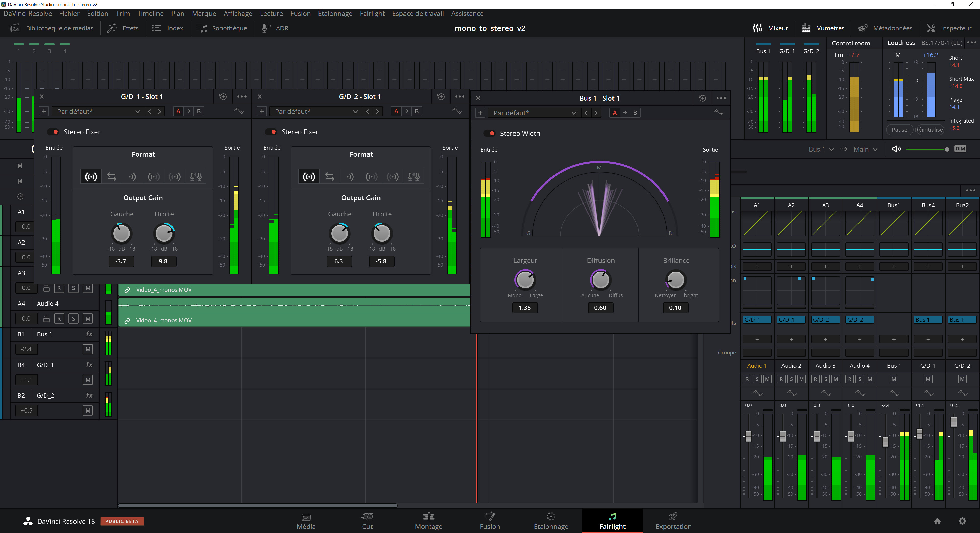Reset the G/D_1 Slot 1 plugin
Screen dimensions: 980x533
[223, 97]
